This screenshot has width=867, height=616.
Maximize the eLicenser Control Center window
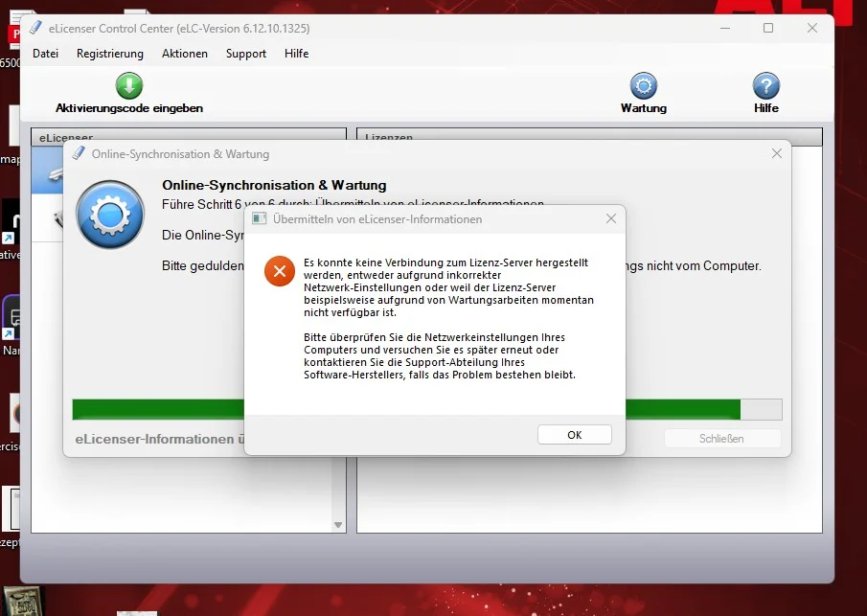pyautogui.click(x=768, y=28)
